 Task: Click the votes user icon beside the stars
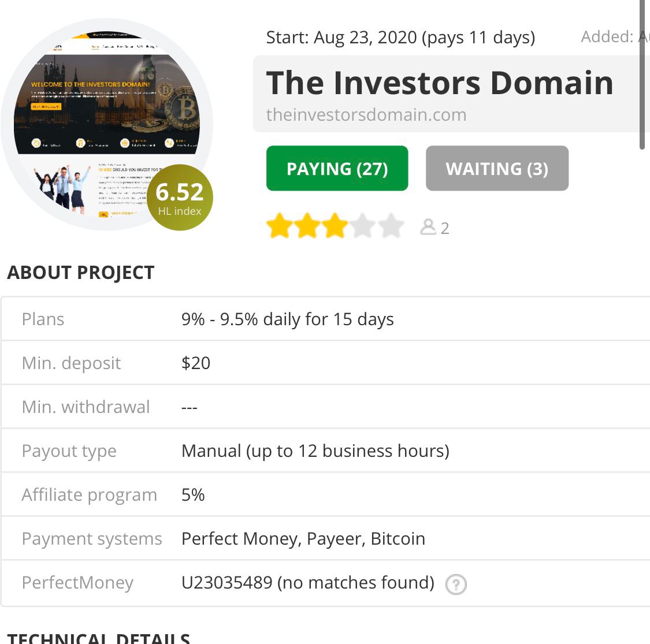tap(428, 227)
